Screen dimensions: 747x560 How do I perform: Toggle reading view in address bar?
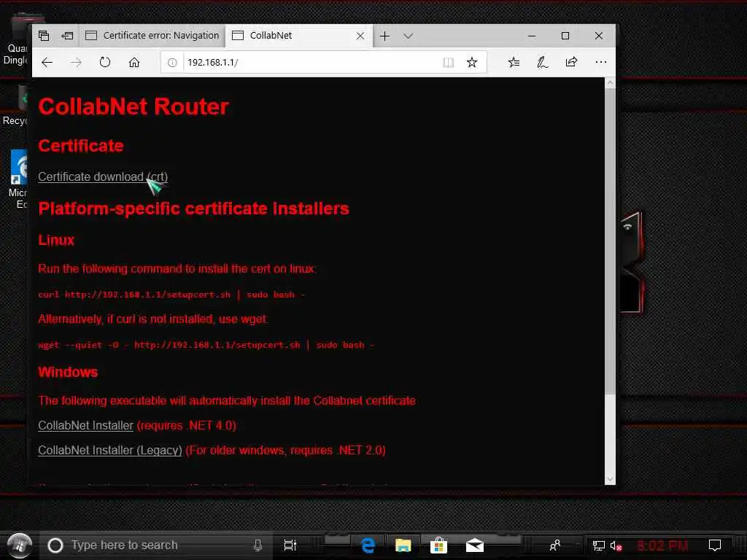449,63
